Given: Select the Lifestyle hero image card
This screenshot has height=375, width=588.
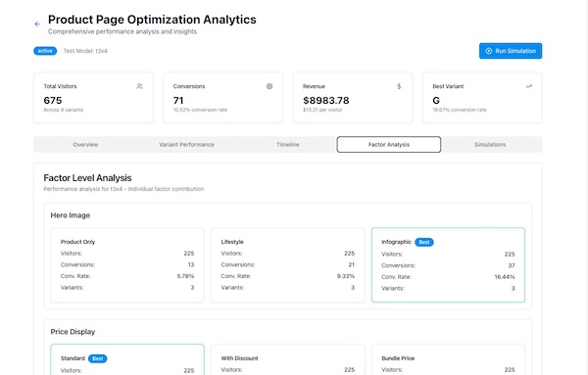Looking at the screenshot, I should (287, 265).
